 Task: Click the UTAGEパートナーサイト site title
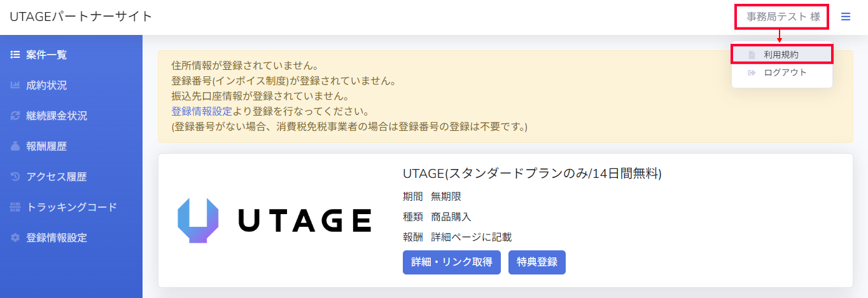(x=81, y=17)
